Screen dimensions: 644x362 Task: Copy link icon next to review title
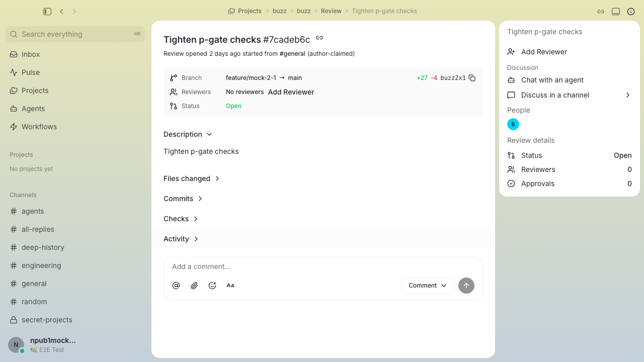coord(319,38)
